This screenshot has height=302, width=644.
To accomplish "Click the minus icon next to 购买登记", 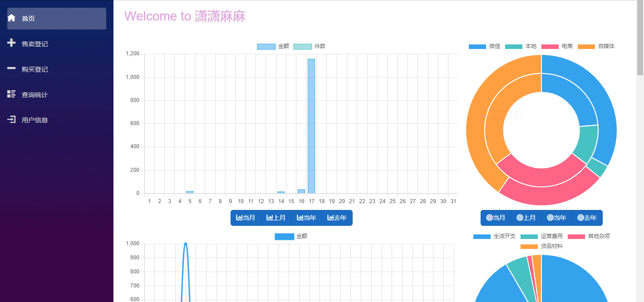I will (x=11, y=69).
